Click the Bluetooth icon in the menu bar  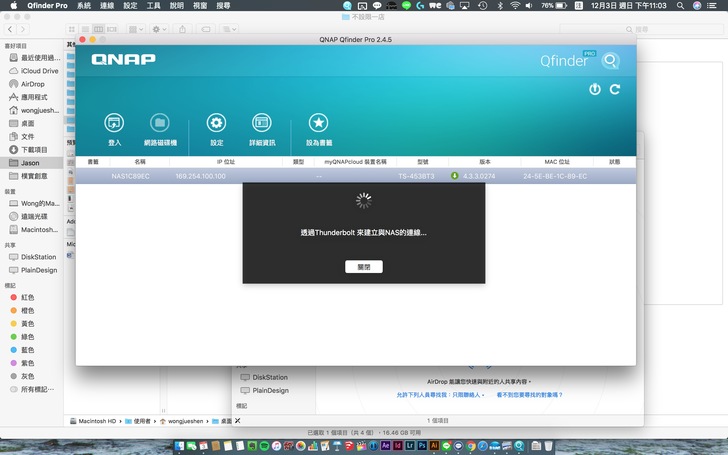(500, 6)
